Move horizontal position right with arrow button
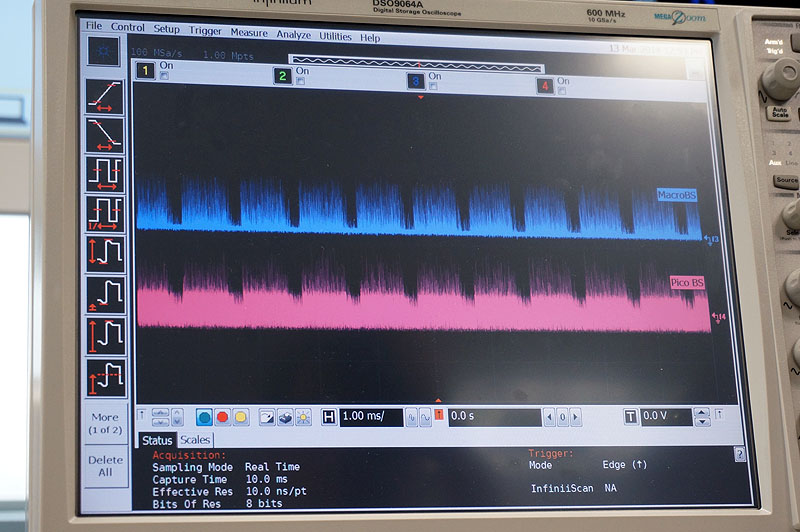The width and height of the screenshot is (800, 532). [x=575, y=418]
